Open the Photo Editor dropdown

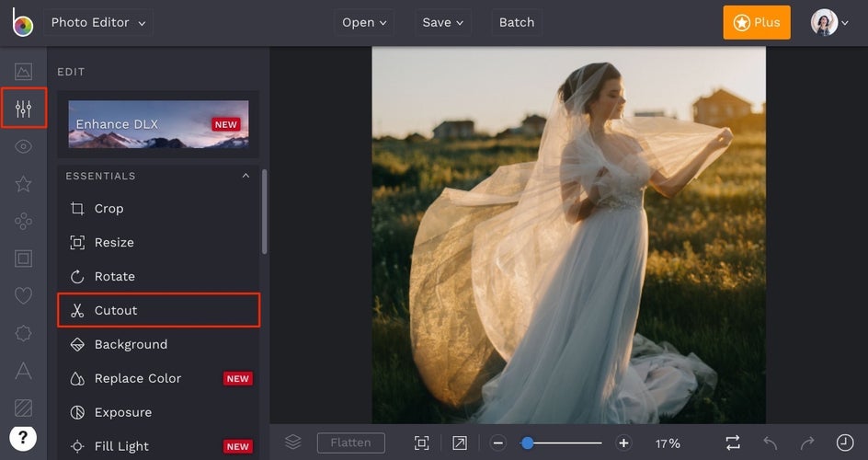(x=98, y=23)
